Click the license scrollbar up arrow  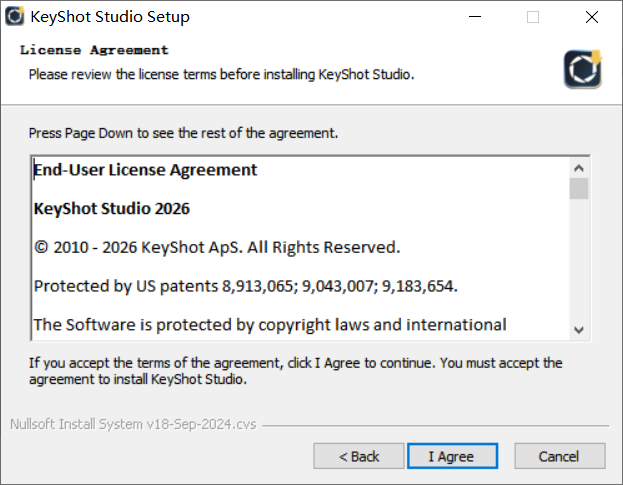click(579, 168)
